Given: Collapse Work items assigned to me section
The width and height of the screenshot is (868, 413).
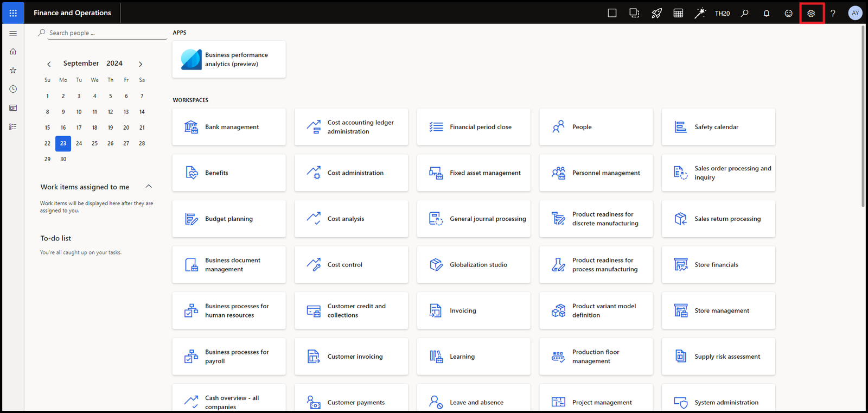Looking at the screenshot, I should click(x=149, y=186).
